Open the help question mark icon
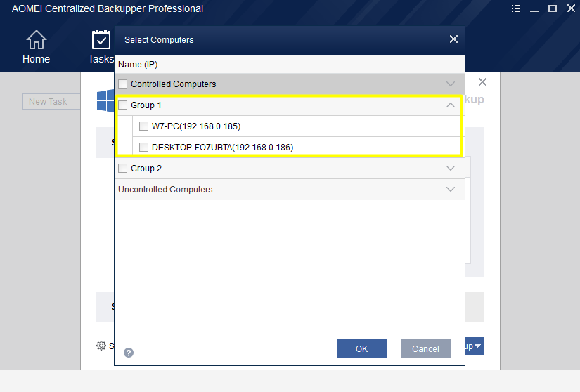This screenshot has height=392, width=580. 129,353
